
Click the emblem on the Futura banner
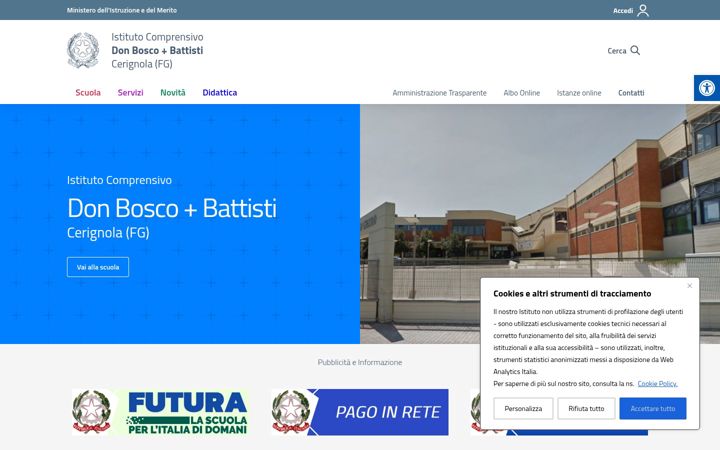tap(92, 412)
